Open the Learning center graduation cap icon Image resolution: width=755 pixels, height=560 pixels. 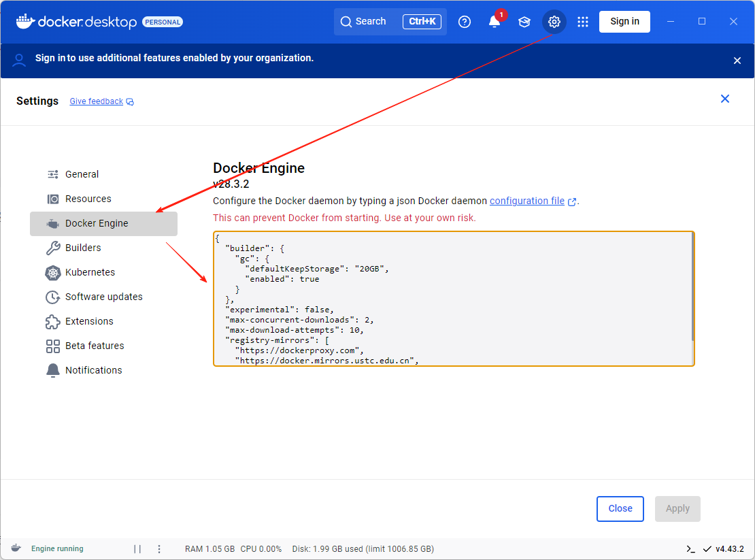coord(524,22)
